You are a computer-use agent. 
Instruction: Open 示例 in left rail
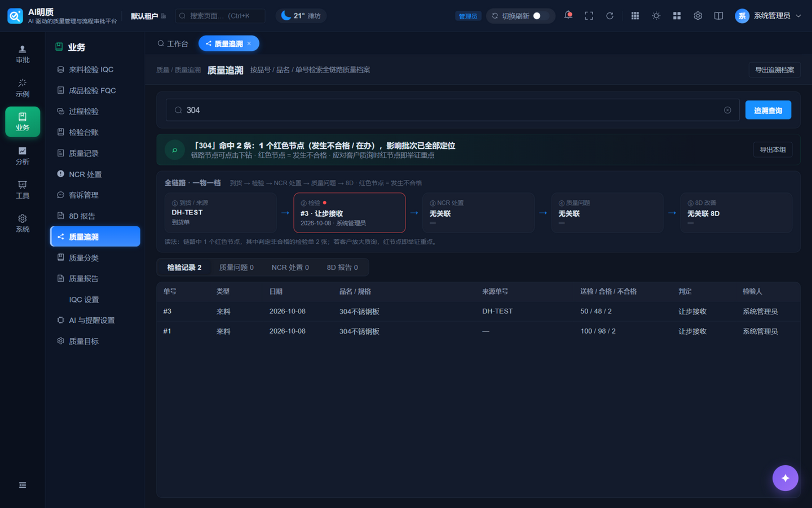(x=23, y=88)
